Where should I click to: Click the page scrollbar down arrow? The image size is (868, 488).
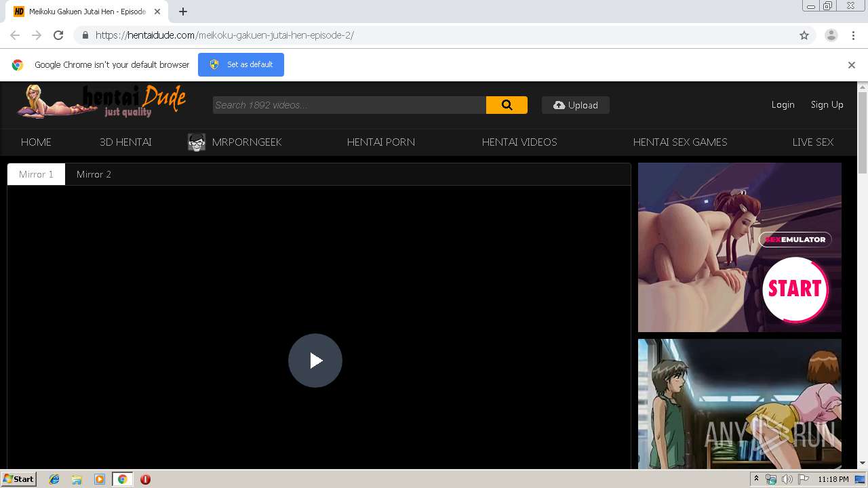coord(863,463)
